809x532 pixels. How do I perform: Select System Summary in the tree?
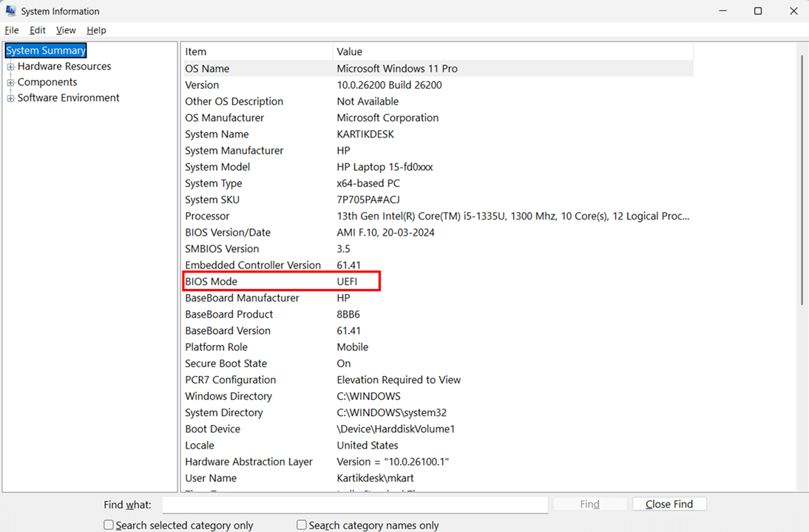[x=46, y=50]
